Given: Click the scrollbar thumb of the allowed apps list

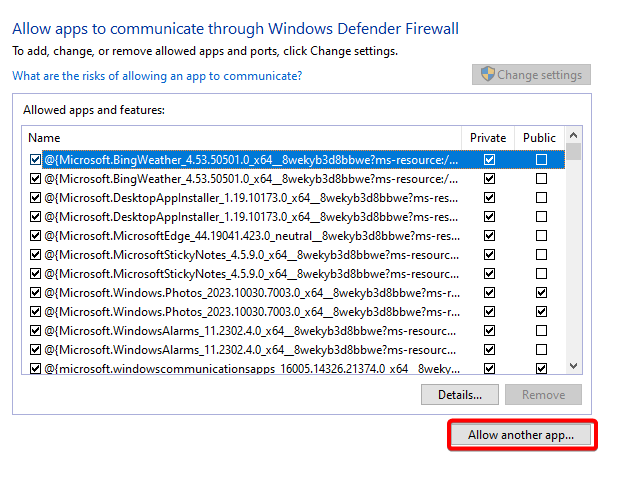Looking at the screenshot, I should pos(573,152).
